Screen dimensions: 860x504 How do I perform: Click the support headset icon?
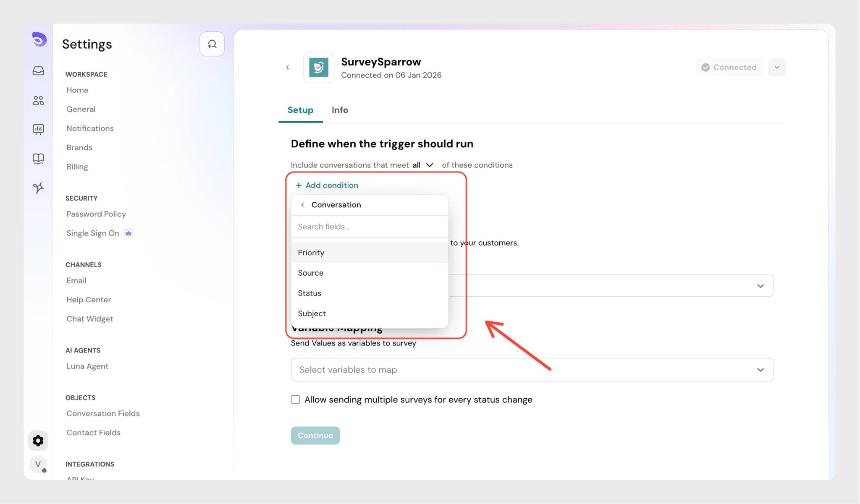(x=212, y=44)
